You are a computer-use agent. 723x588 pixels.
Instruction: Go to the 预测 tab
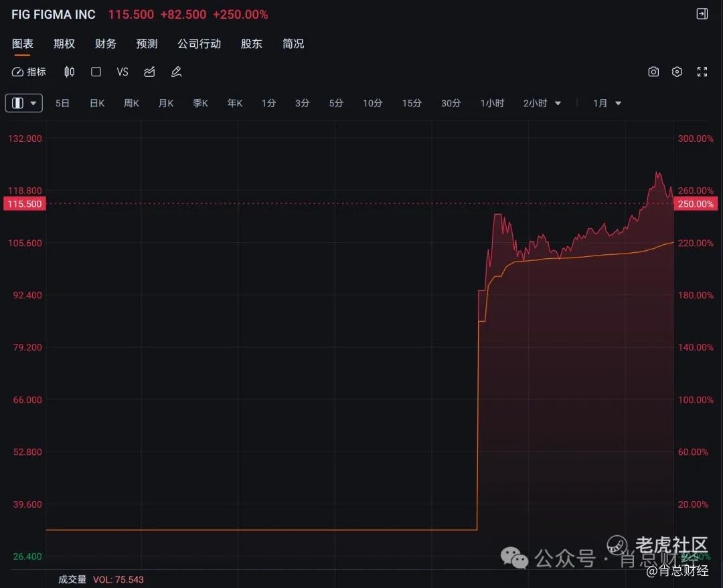point(147,43)
